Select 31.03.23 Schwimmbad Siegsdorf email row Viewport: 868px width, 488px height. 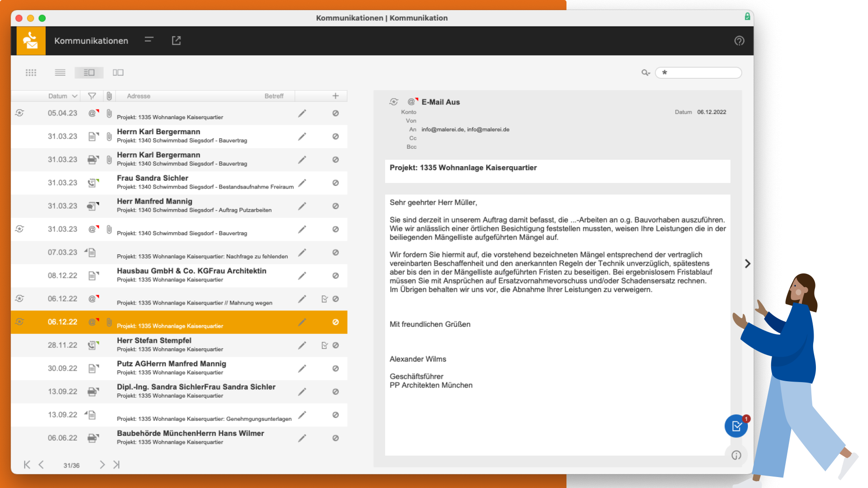point(179,229)
